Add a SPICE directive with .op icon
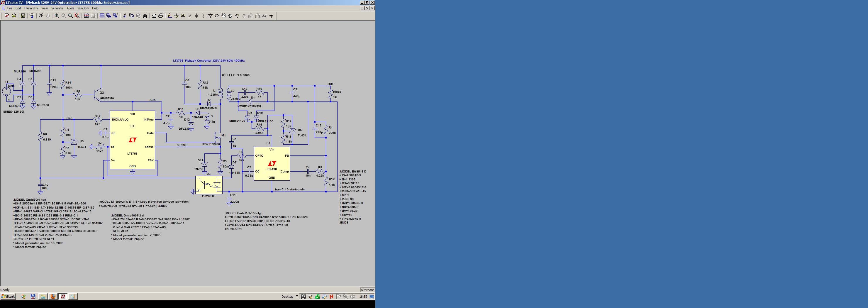The width and height of the screenshot is (868, 308). 271,16
